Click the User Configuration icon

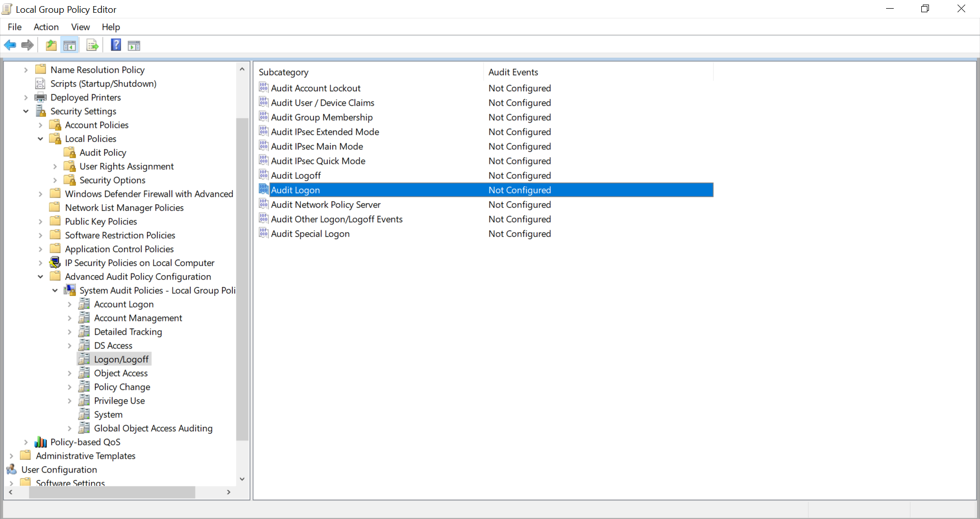coord(12,469)
